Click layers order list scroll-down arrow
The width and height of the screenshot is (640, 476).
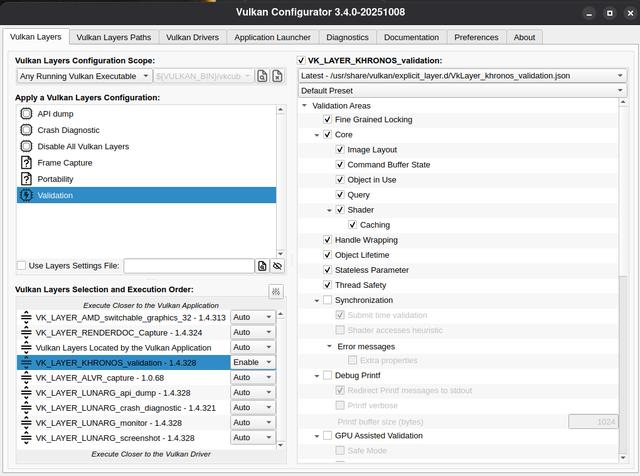click(280, 445)
